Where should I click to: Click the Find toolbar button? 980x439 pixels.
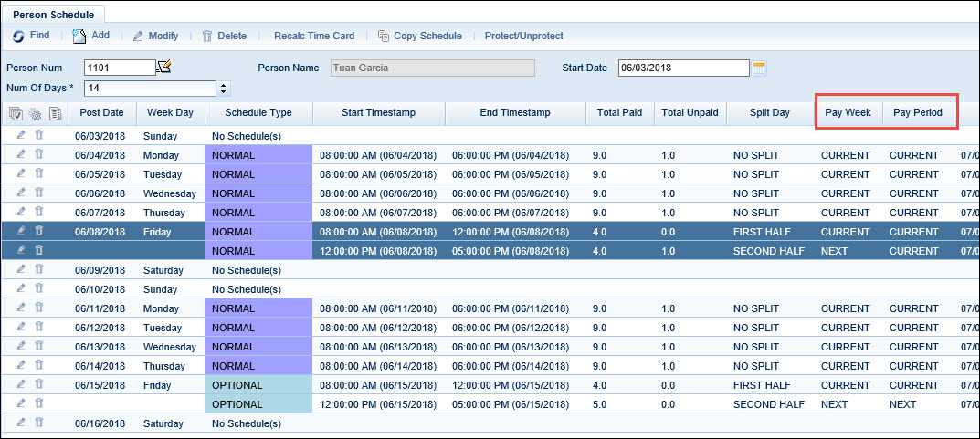pyautogui.click(x=31, y=36)
